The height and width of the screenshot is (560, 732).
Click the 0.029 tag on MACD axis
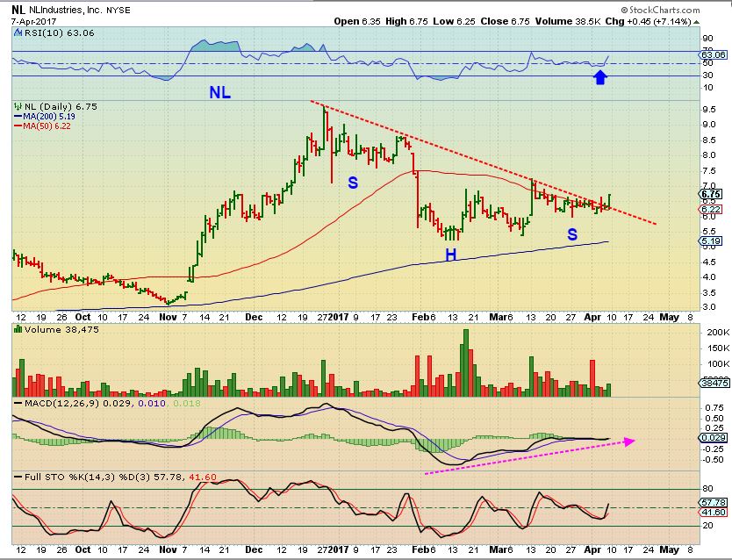714,438
